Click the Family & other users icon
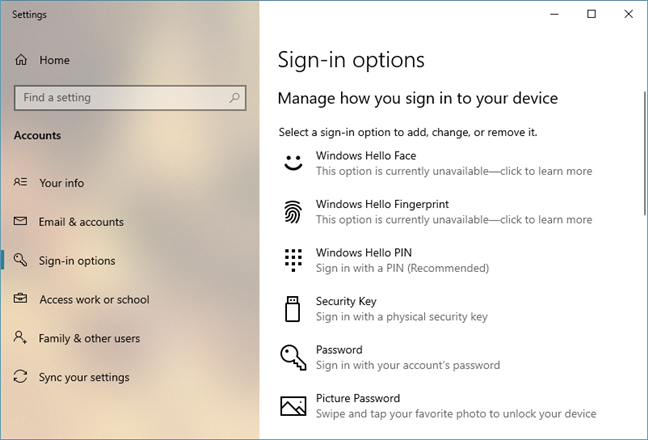Viewport: 648px width, 440px height. click(20, 337)
